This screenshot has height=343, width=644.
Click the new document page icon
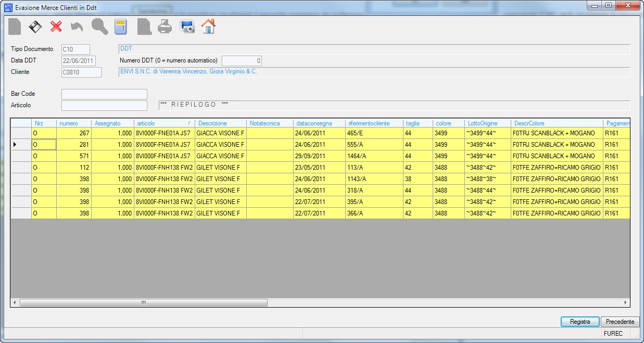(15, 27)
